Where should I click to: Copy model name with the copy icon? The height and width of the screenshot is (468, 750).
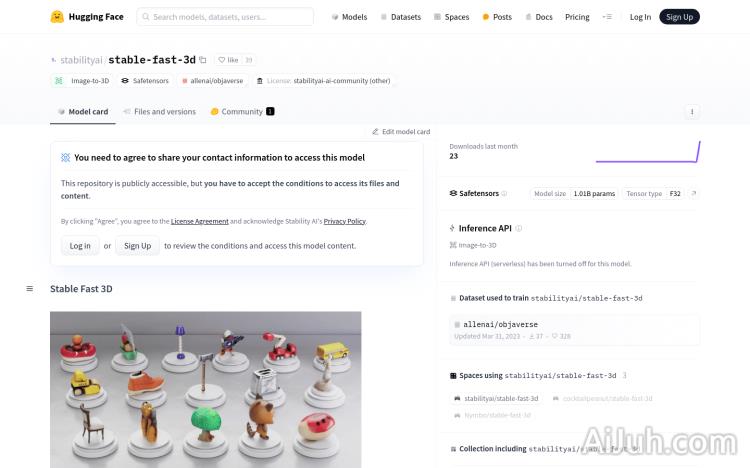[203, 60]
